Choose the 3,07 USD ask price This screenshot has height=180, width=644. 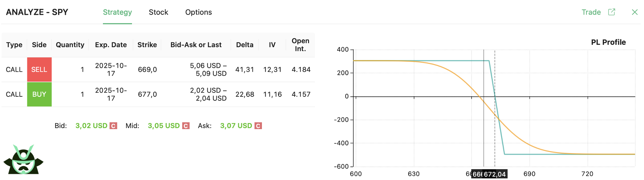tap(236, 126)
